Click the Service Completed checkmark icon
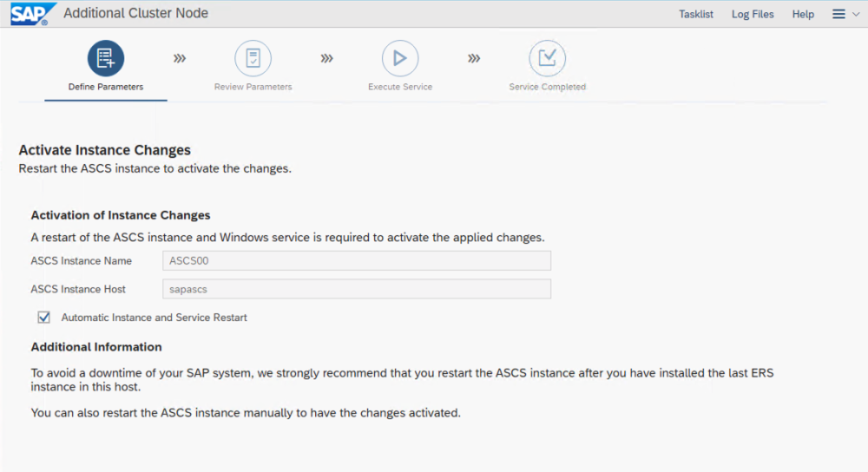 pyautogui.click(x=547, y=58)
